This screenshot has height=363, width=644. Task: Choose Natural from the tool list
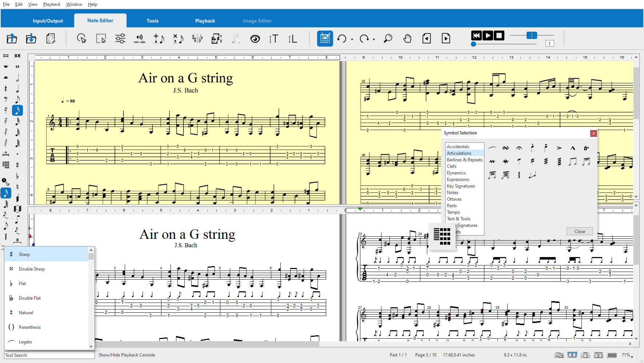click(x=47, y=313)
